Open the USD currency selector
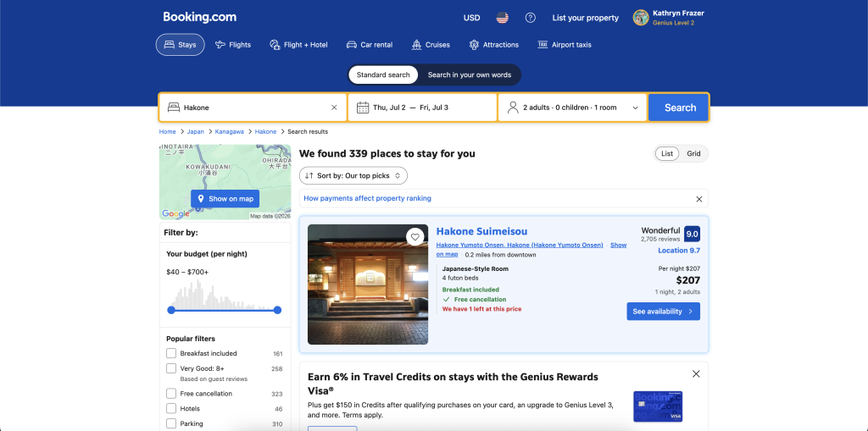The height and width of the screenshot is (431, 868). click(x=471, y=18)
